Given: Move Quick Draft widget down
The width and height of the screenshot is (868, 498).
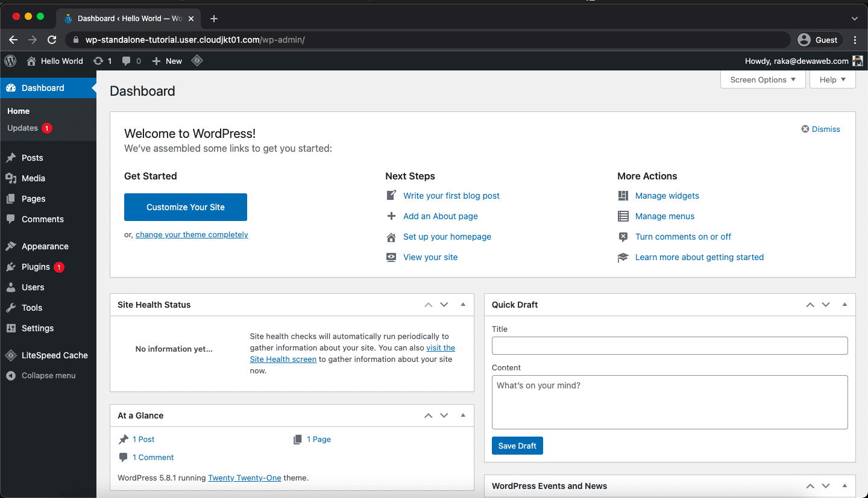Looking at the screenshot, I should 826,305.
